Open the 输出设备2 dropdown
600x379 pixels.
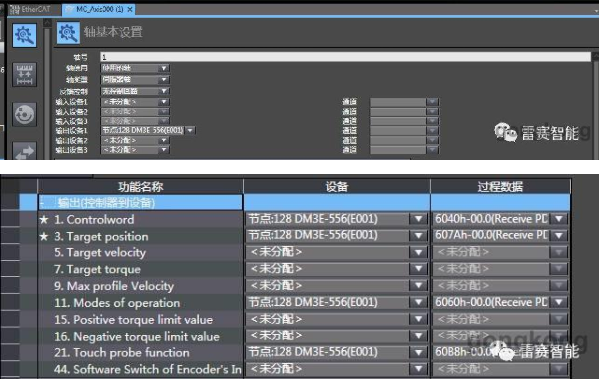(164, 140)
